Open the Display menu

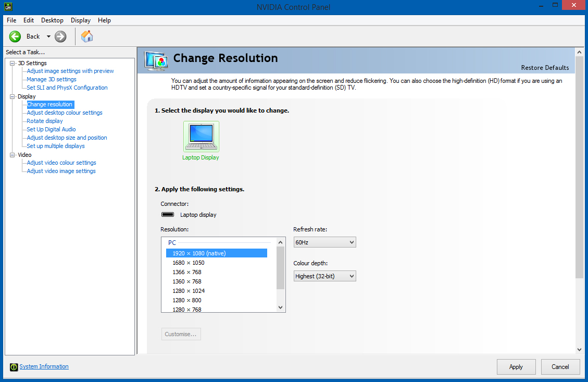(x=81, y=20)
